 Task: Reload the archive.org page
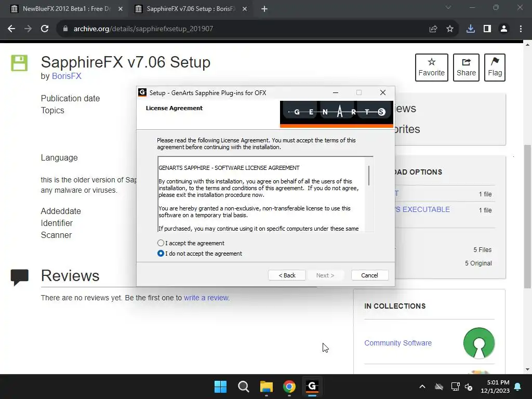pyautogui.click(x=45, y=29)
